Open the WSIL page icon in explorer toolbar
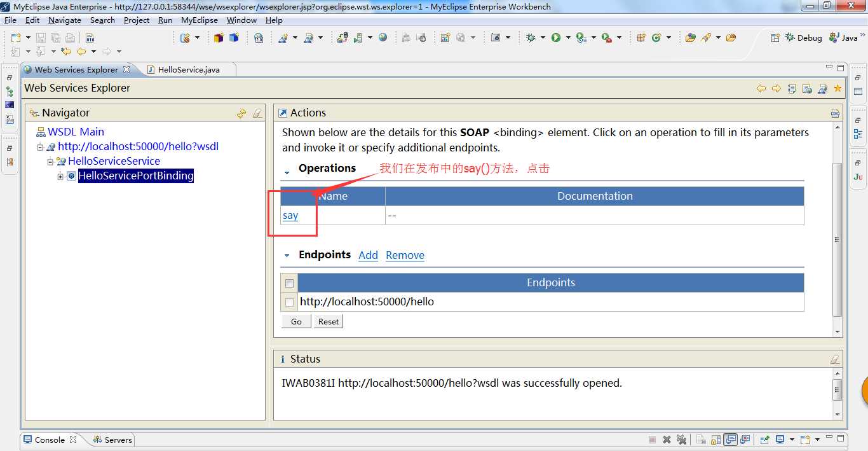 (807, 88)
